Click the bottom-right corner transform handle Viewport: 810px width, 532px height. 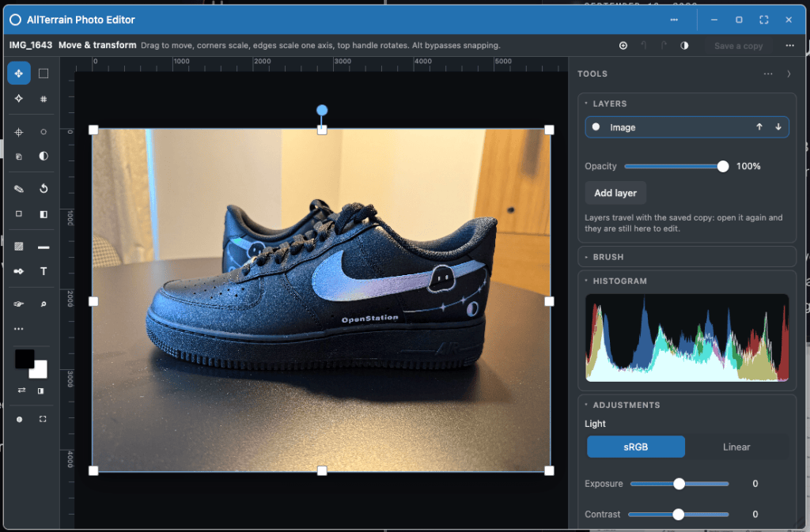click(549, 470)
